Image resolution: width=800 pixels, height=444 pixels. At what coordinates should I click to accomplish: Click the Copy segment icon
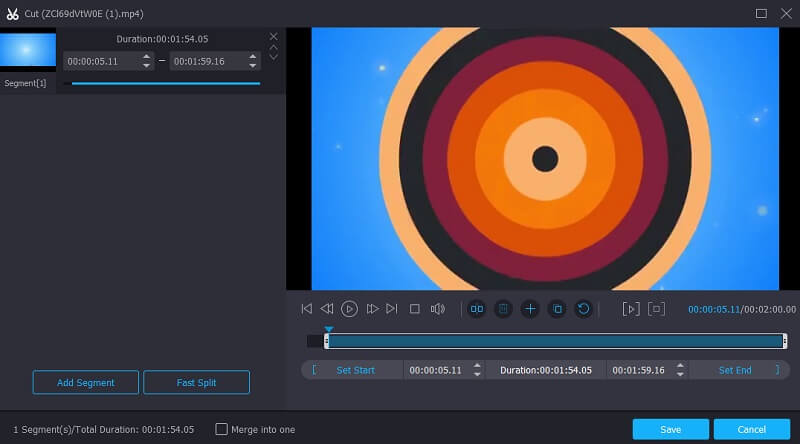[x=557, y=309]
